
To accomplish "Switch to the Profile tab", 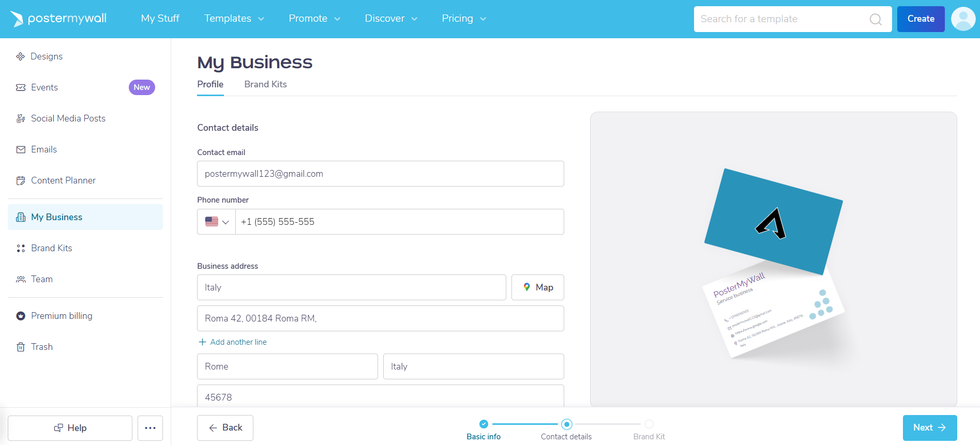I will [210, 84].
